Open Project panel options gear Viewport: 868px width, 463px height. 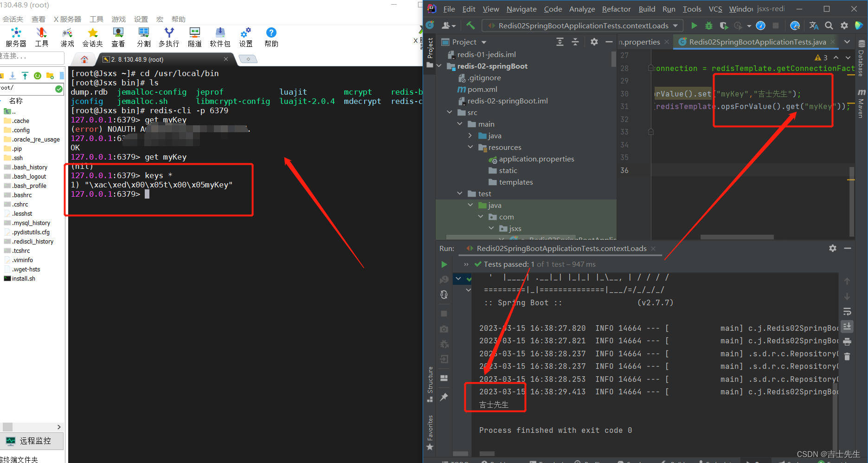(x=594, y=42)
